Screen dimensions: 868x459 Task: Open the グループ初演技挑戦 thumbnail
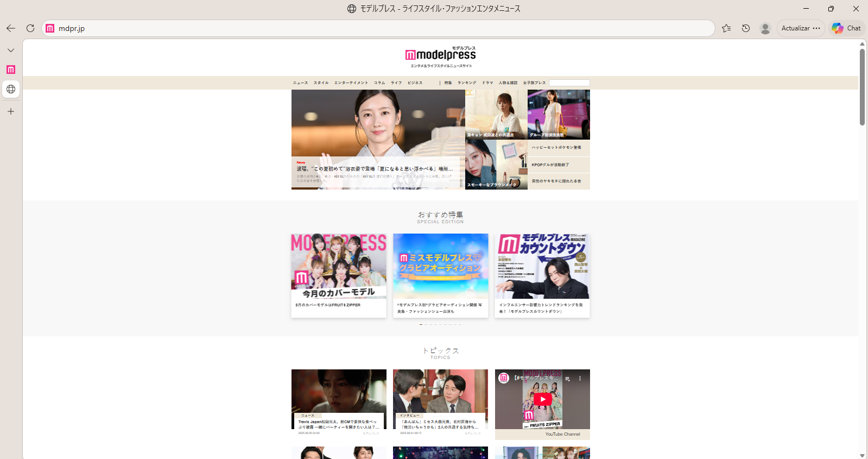coord(559,115)
